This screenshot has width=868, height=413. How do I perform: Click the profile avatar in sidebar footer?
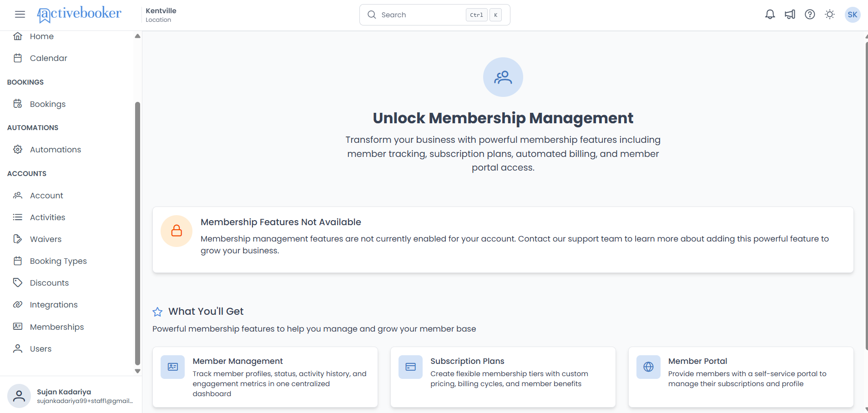19,396
